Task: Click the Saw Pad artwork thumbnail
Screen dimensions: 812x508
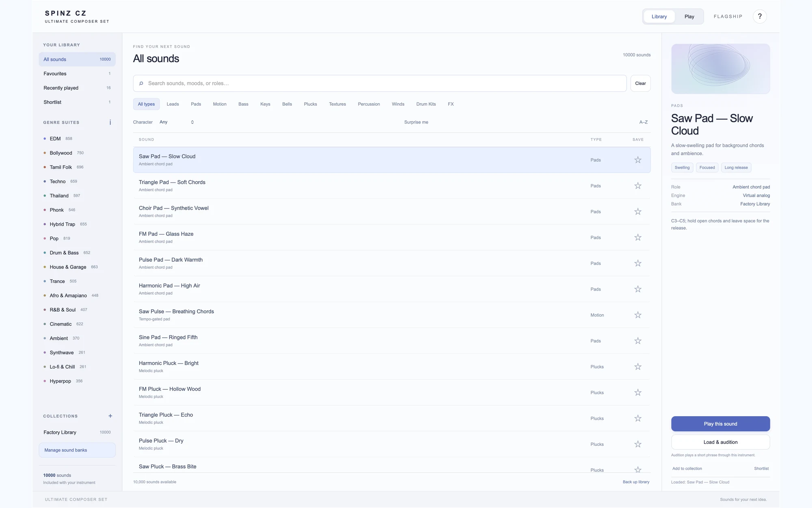Action: (x=720, y=69)
